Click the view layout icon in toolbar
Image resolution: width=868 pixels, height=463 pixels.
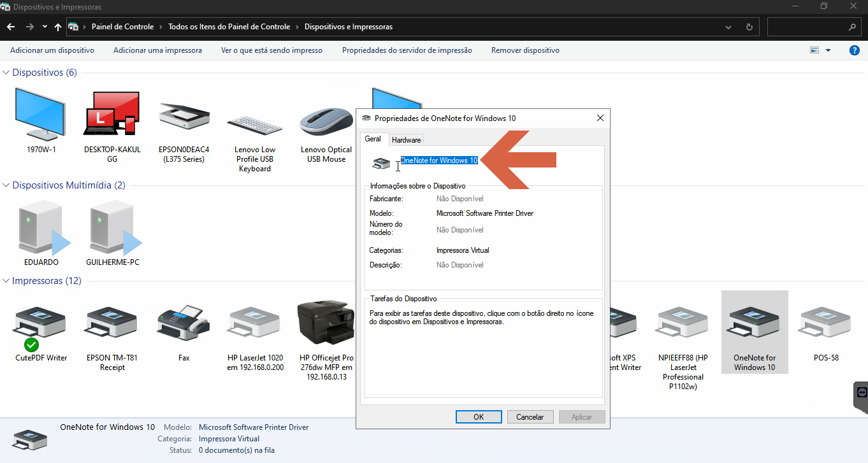[x=814, y=50]
